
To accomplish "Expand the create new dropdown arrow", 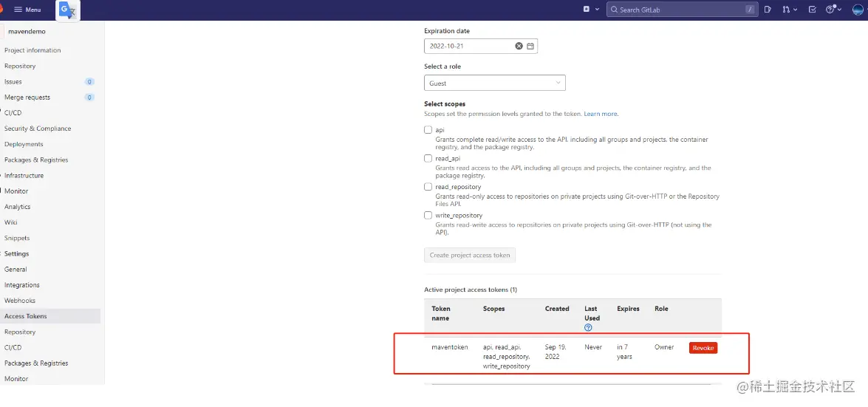I will click(598, 10).
